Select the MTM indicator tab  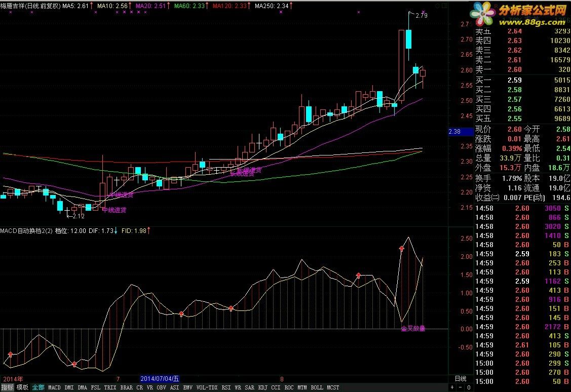(302, 387)
